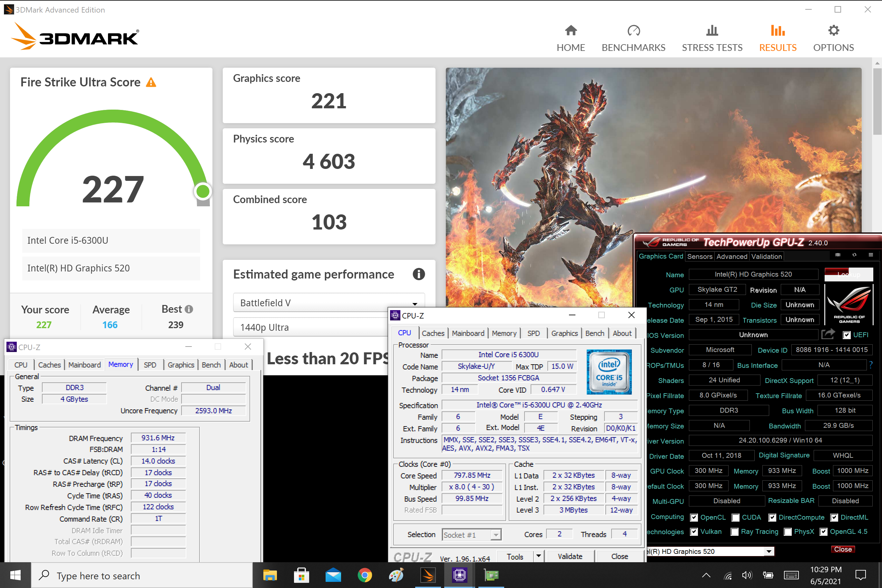Toggle the DirectML checkbox in GPU-Z
This screenshot has width=882, height=588.
[x=834, y=517]
